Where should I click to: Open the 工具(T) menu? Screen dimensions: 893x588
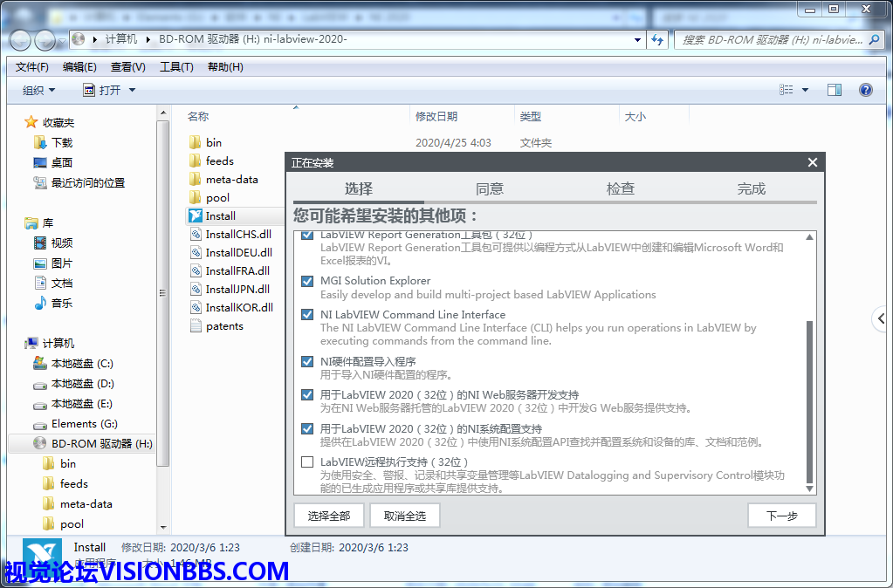click(176, 67)
